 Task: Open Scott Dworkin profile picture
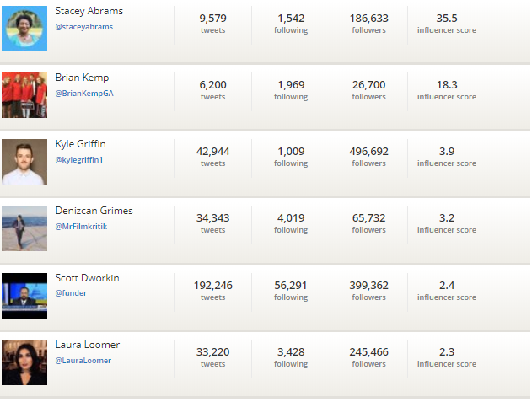click(24, 296)
